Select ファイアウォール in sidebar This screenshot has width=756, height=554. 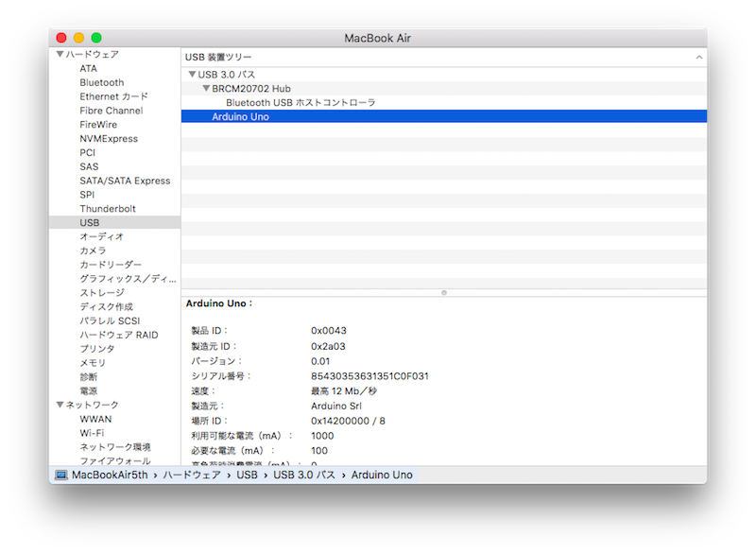click(x=115, y=460)
